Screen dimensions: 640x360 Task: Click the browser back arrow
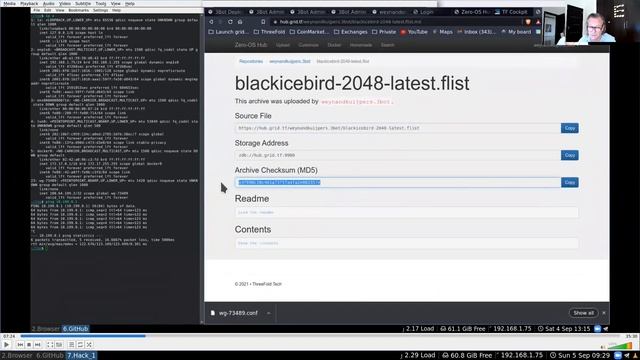click(x=211, y=22)
